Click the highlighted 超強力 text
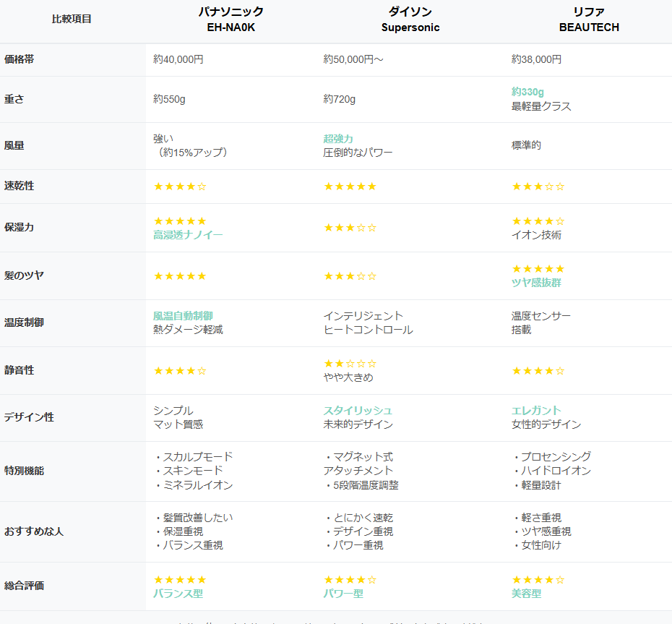672x624 pixels. tap(338, 139)
